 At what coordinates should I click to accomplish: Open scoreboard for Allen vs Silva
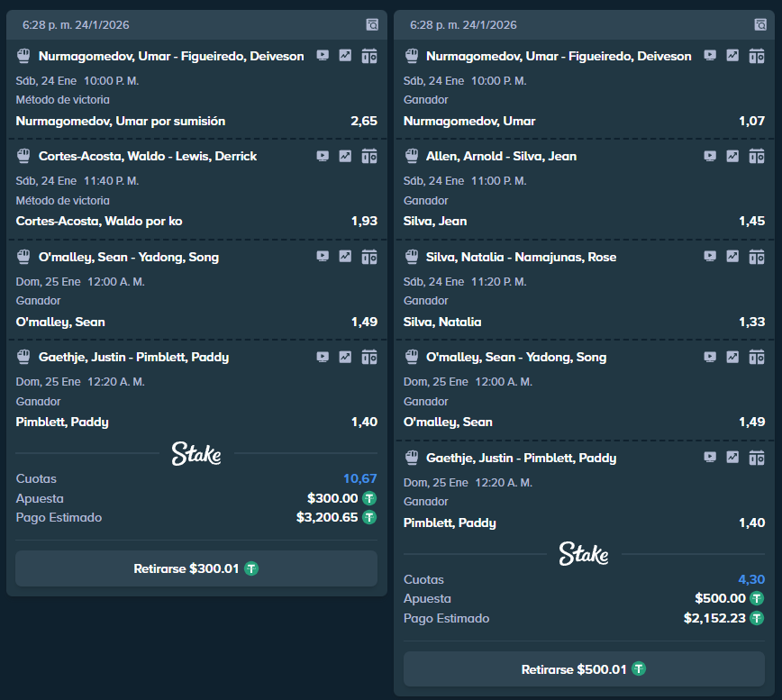click(x=757, y=157)
